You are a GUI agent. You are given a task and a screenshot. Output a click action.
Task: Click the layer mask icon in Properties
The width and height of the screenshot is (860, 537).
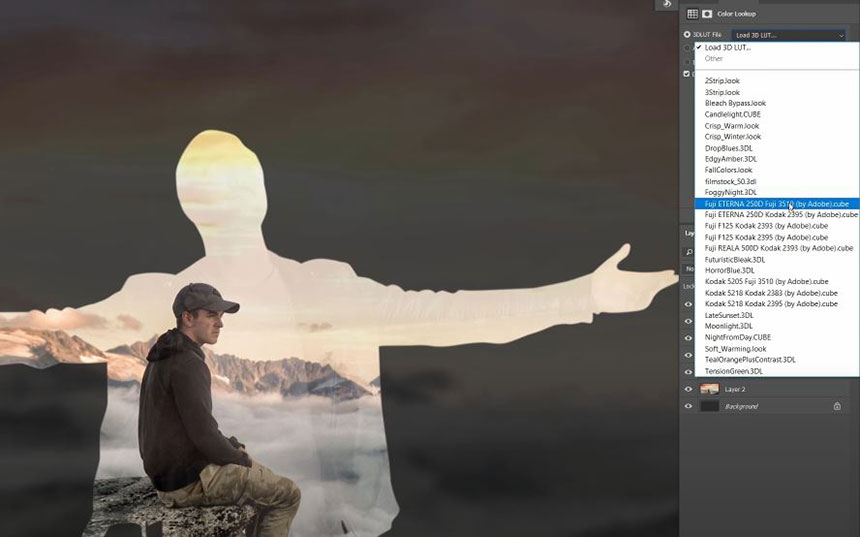pyautogui.click(x=708, y=14)
